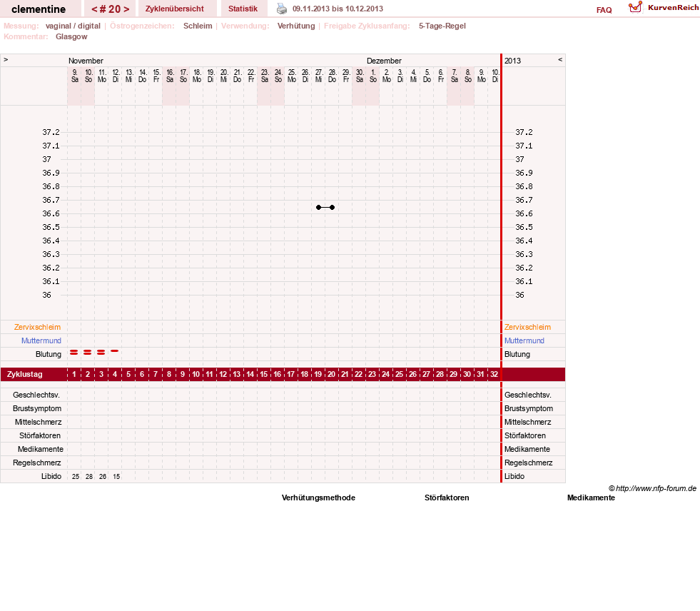Click cycle day 19 in the Zyklustag row
The image size is (700, 611).
pos(318,374)
